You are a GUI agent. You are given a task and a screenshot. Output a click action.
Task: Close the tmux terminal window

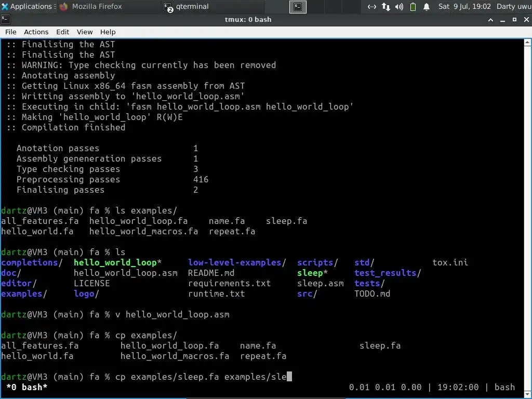tap(526, 20)
